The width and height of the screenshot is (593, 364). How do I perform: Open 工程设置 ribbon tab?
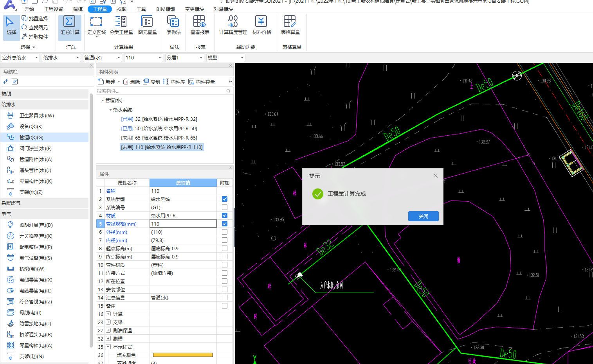click(x=54, y=9)
